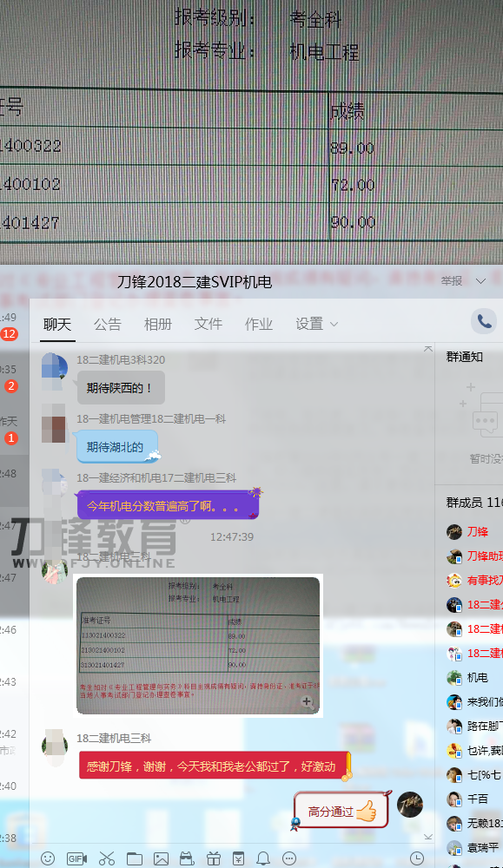503x868 pixels.
Task: Click the send picture icon
Action: [162, 858]
